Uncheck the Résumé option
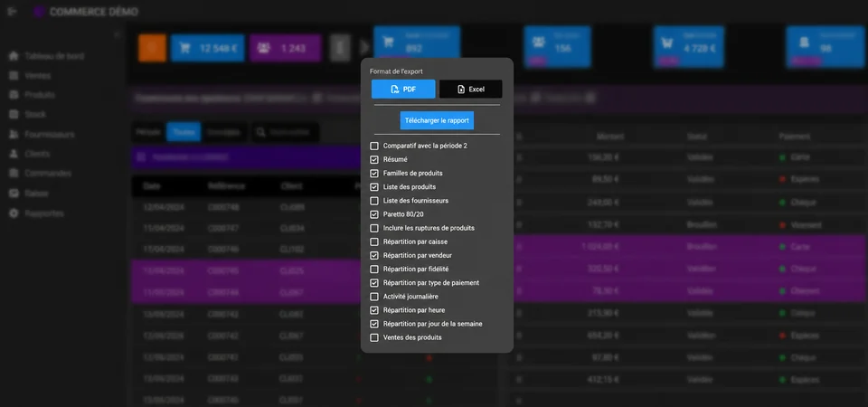 pyautogui.click(x=374, y=159)
